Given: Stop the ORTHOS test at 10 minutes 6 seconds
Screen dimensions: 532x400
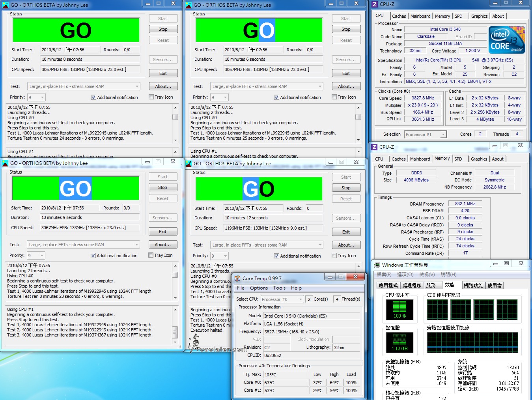Looking at the screenshot, I should click(x=346, y=29).
